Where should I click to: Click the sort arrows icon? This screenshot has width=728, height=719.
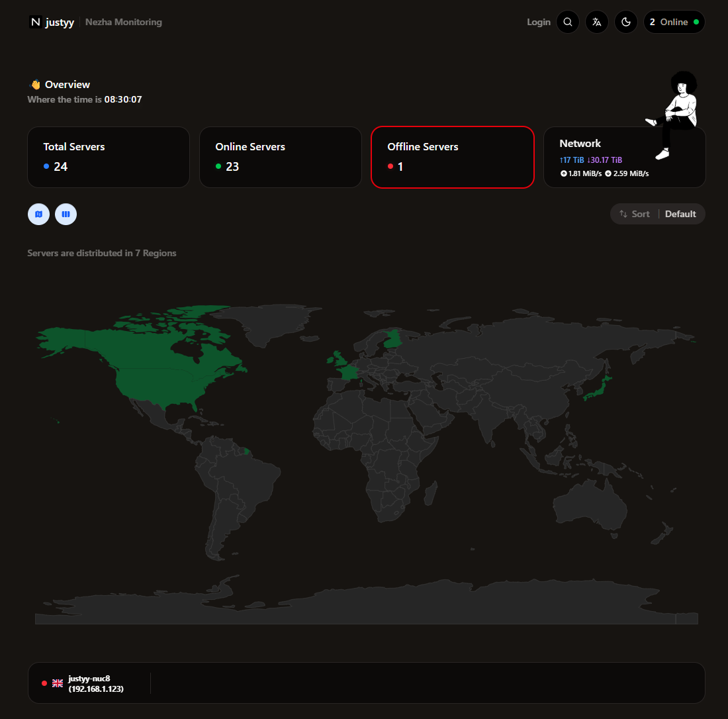click(623, 214)
